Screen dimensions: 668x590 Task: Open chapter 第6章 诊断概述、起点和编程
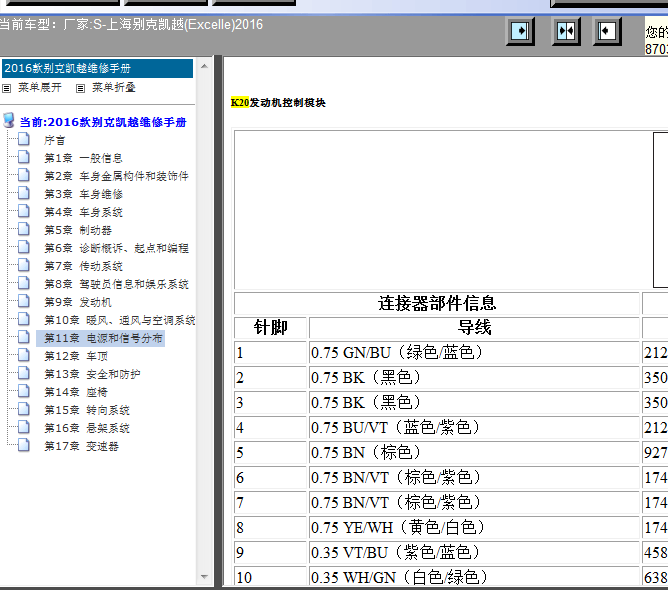click(116, 248)
